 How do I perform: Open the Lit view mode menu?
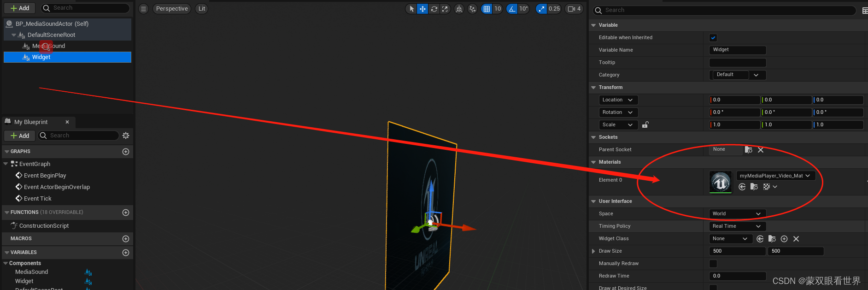(x=202, y=9)
